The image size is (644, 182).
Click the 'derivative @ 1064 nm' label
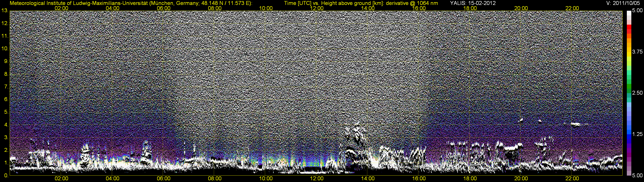click(x=412, y=3)
